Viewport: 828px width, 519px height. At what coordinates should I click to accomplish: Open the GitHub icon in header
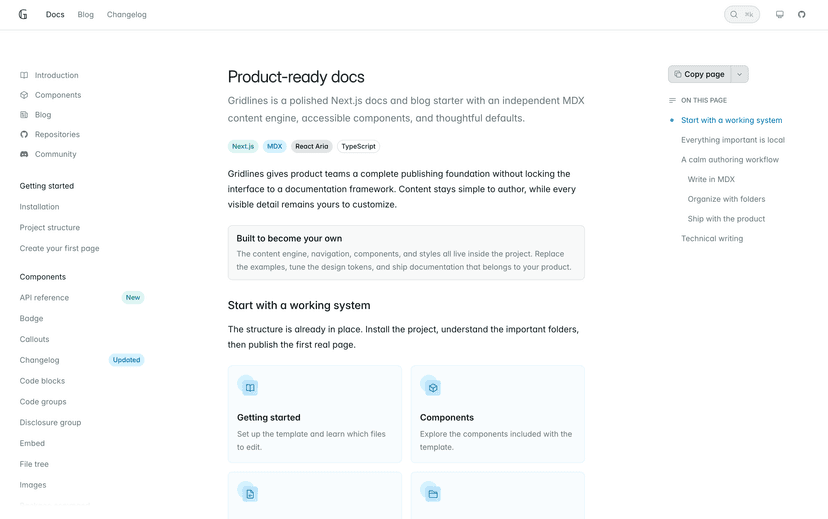(x=802, y=14)
